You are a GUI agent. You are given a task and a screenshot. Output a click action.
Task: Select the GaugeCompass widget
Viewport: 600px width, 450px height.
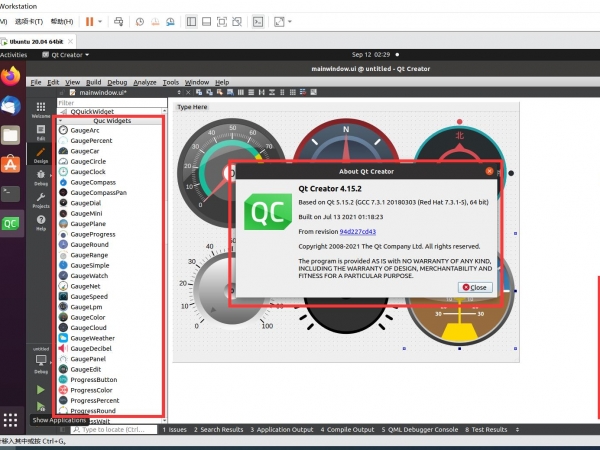(x=93, y=182)
